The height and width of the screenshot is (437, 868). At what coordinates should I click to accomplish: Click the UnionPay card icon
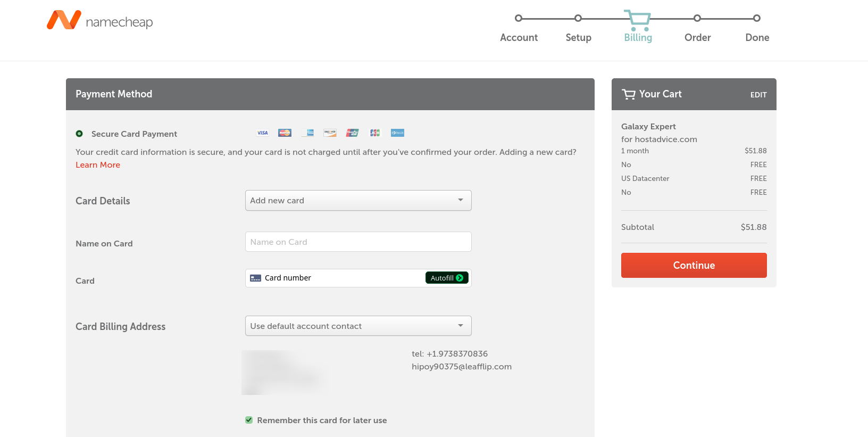tap(353, 133)
